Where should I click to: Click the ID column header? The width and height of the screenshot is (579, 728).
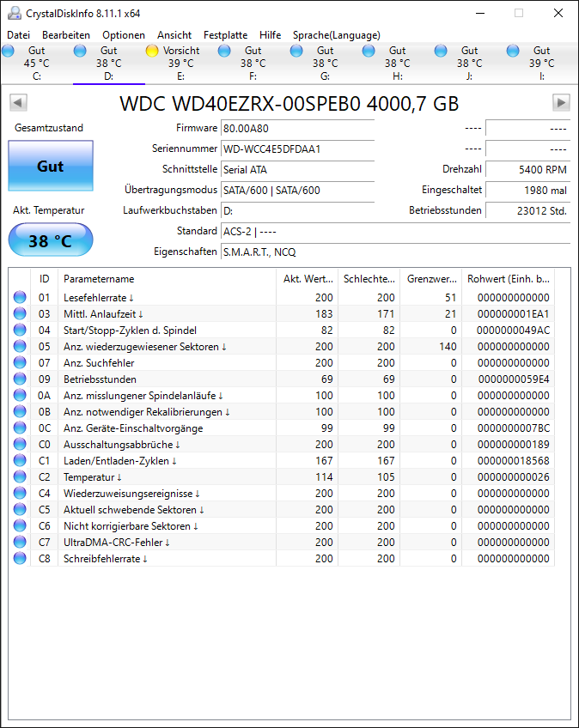[44, 278]
